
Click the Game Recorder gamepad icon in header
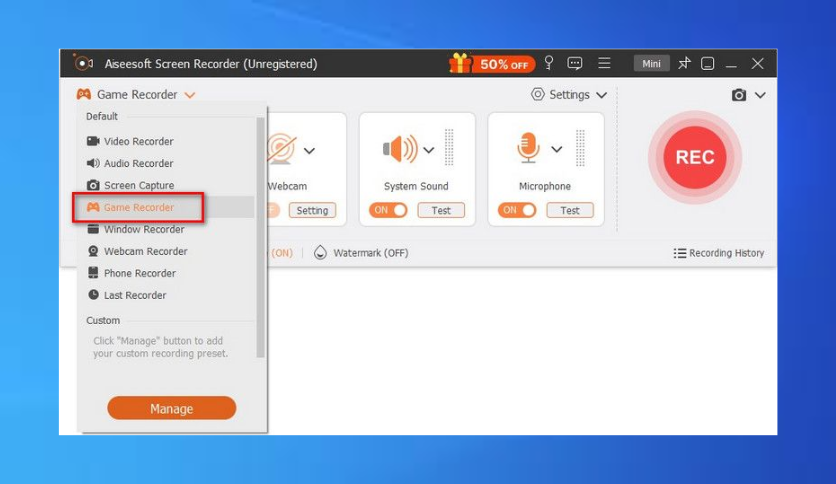(84, 94)
